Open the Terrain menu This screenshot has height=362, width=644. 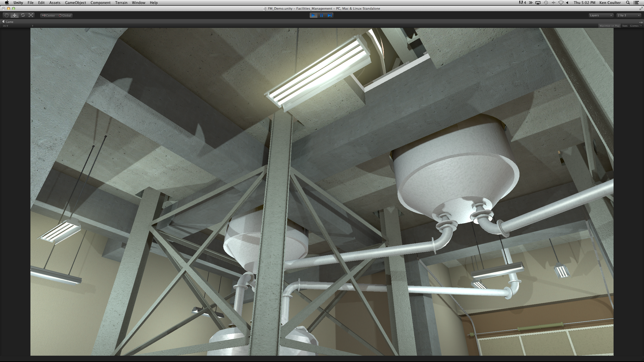pos(121,3)
